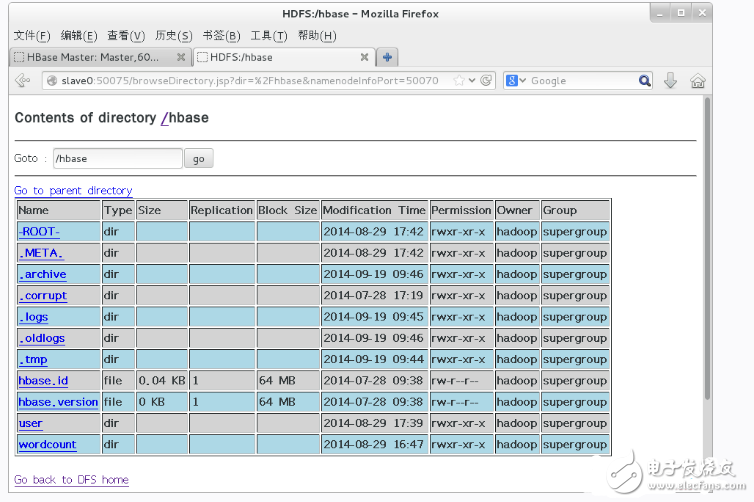
Task: Click the go button
Action: [199, 159]
